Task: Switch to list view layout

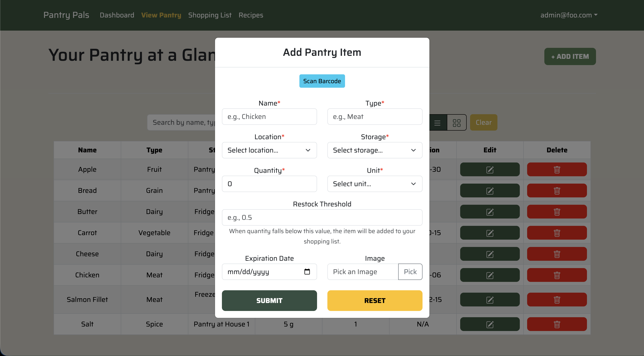Action: pyautogui.click(x=437, y=123)
